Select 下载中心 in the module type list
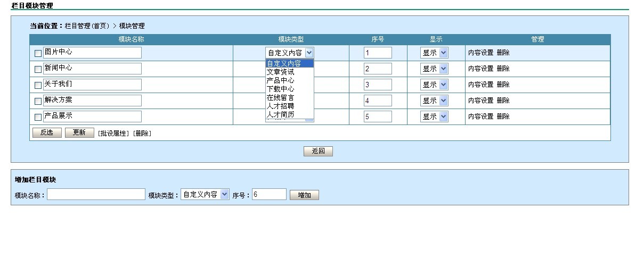 pos(280,89)
